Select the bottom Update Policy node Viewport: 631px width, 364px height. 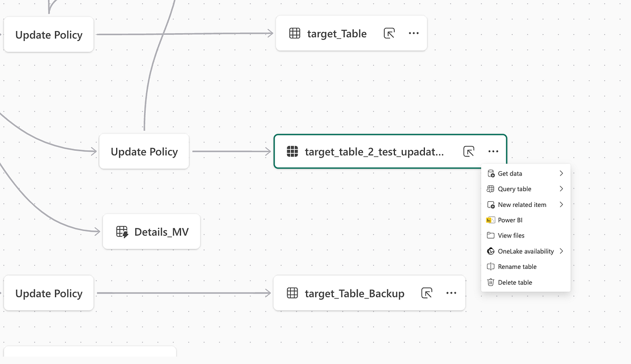(x=49, y=294)
